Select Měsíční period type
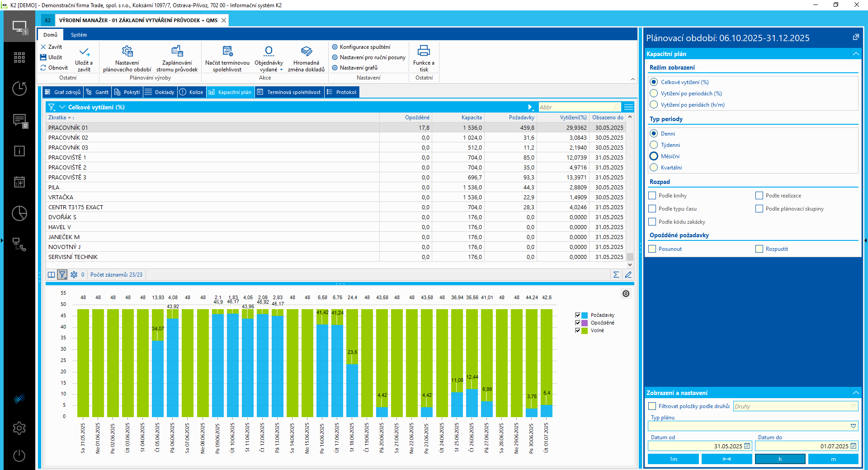This screenshot has height=470, width=868. click(x=654, y=156)
